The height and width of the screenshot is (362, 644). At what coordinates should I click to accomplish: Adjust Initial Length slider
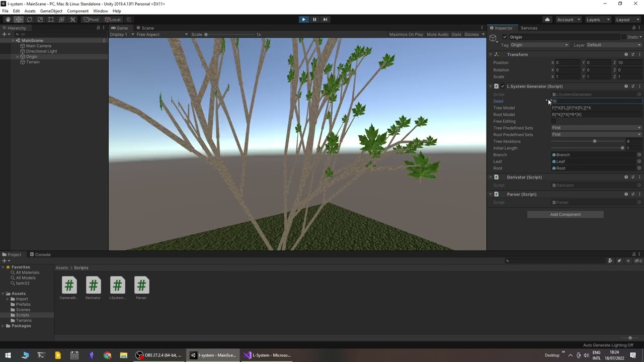tap(588, 148)
